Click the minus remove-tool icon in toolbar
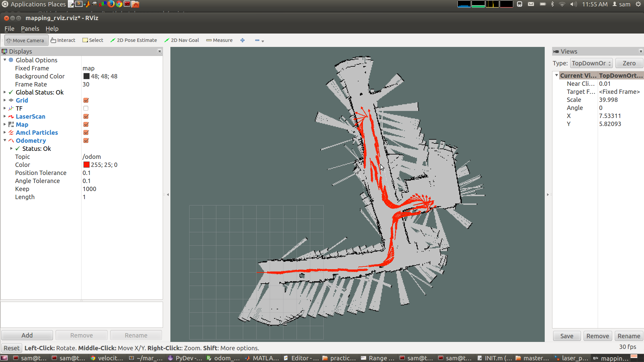This screenshot has height=362, width=644. [x=257, y=40]
